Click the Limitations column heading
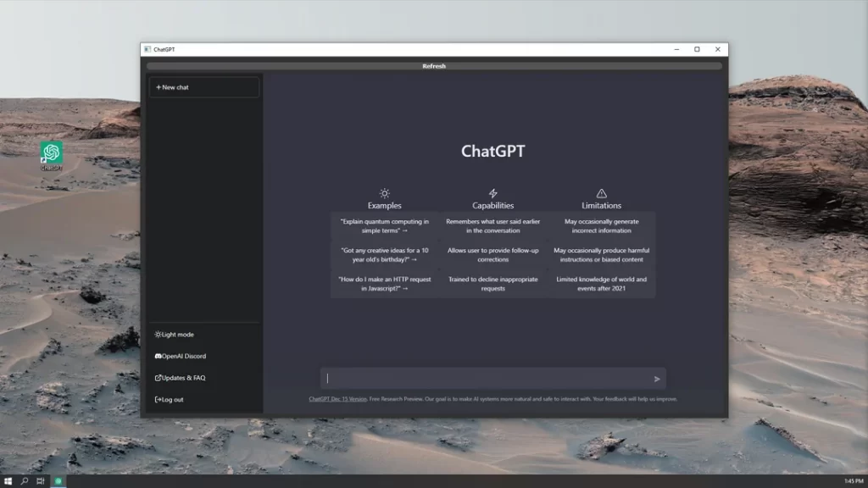This screenshot has width=868, height=488. pos(601,205)
